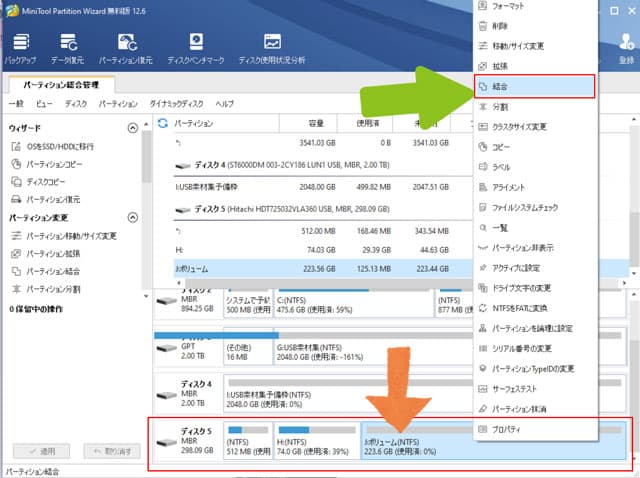The image size is (640, 478).
Task: Click the 適用 apply button
Action: point(42,451)
